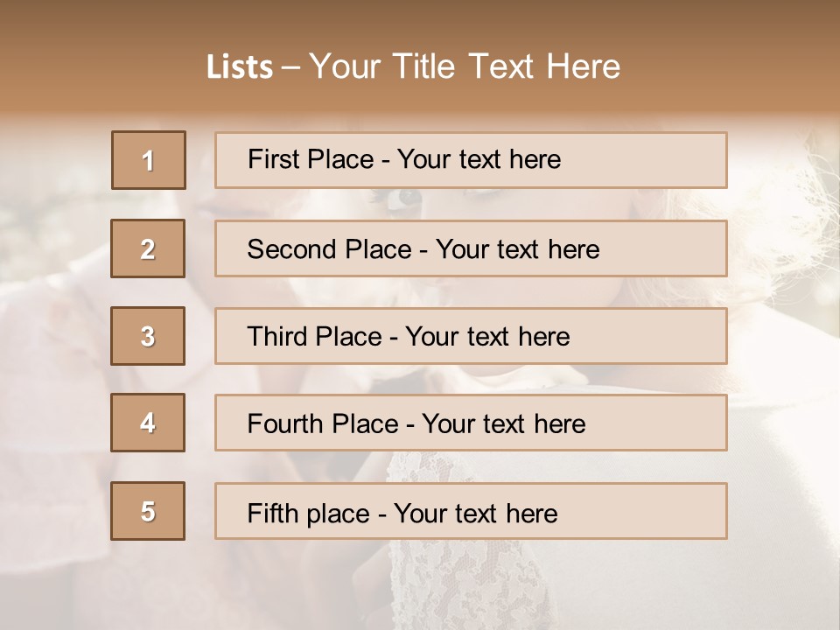840x630 pixels.
Task: Select the number 4 square
Action: pyautogui.click(x=148, y=423)
